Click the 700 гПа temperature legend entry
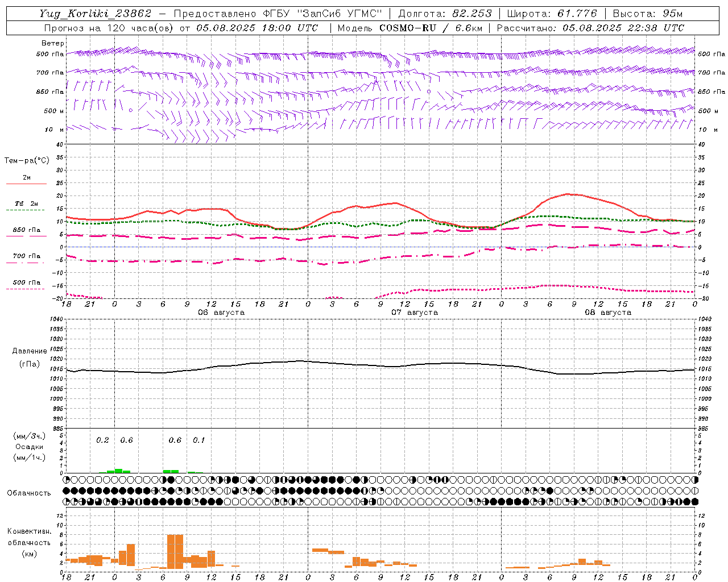 tap(26, 256)
